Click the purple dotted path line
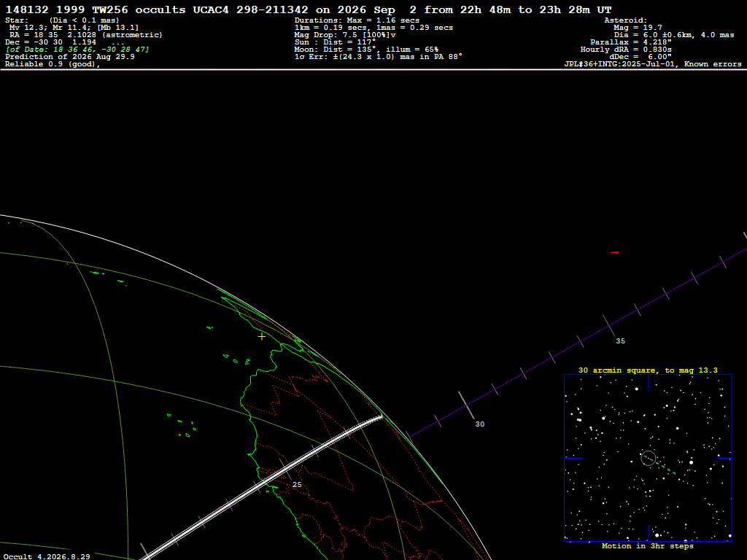Screen dimensions: 747x560 pos(578,341)
